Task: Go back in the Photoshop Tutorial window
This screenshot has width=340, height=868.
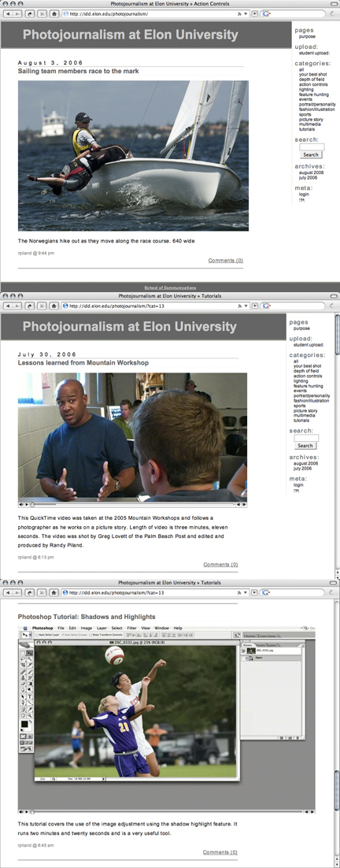Action: (x=9, y=592)
